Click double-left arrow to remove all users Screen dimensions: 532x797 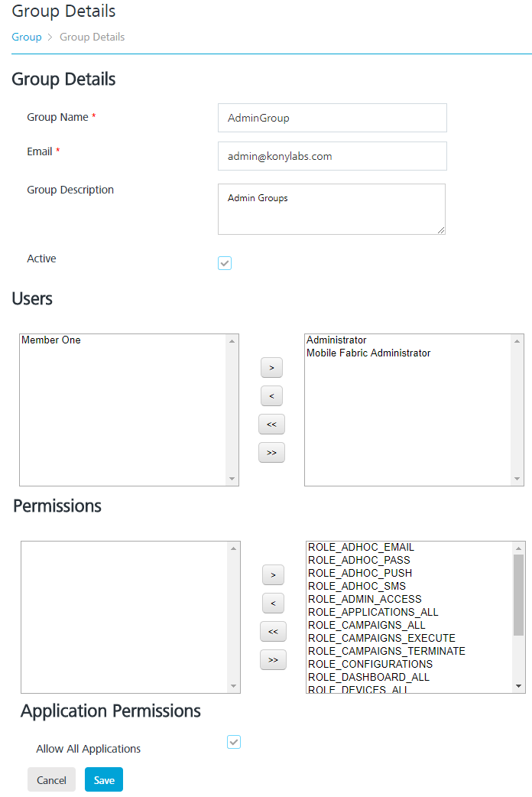[x=271, y=424]
